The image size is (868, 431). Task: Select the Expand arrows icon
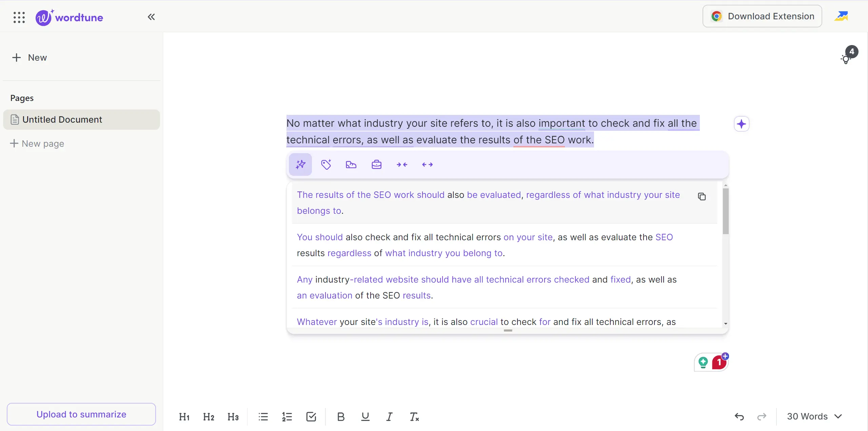pos(428,165)
